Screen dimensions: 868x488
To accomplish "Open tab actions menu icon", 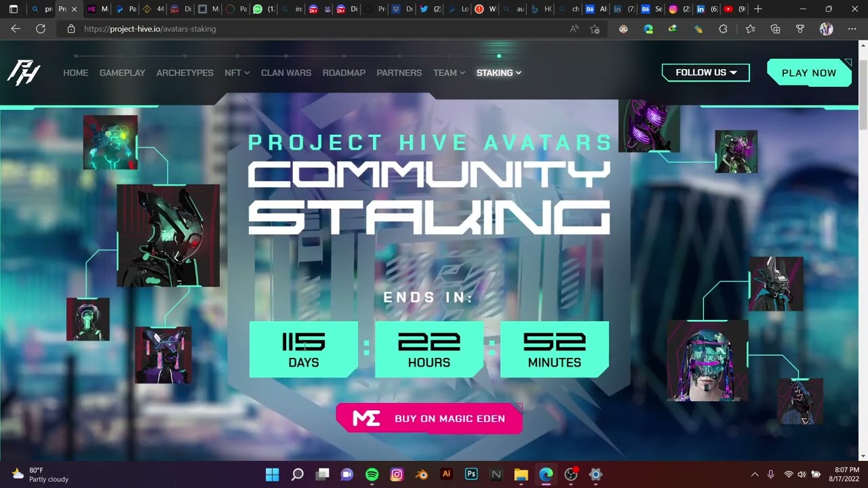I will [13, 9].
